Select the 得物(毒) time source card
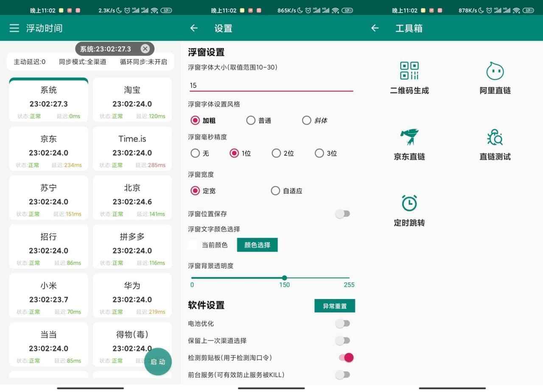543x392 pixels. [x=132, y=344]
